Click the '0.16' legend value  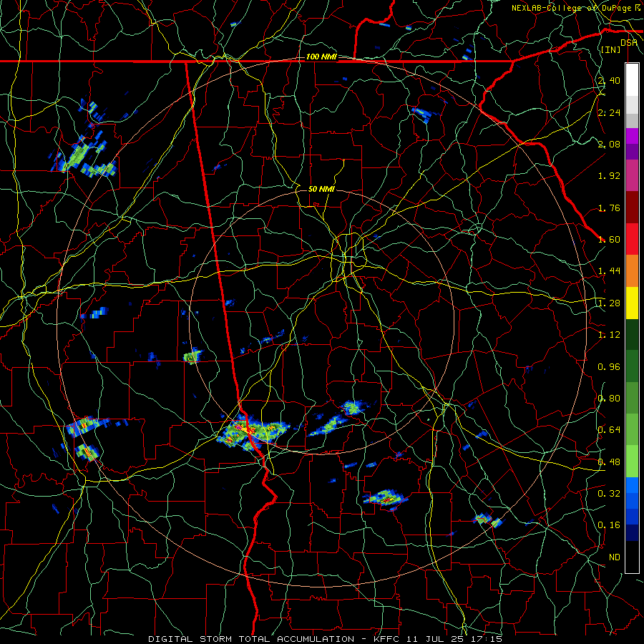click(609, 525)
